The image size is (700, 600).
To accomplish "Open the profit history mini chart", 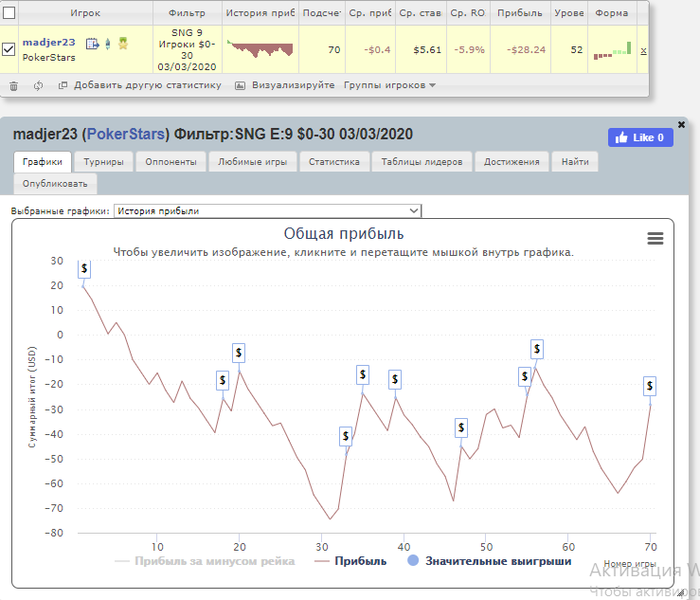I will (260, 49).
